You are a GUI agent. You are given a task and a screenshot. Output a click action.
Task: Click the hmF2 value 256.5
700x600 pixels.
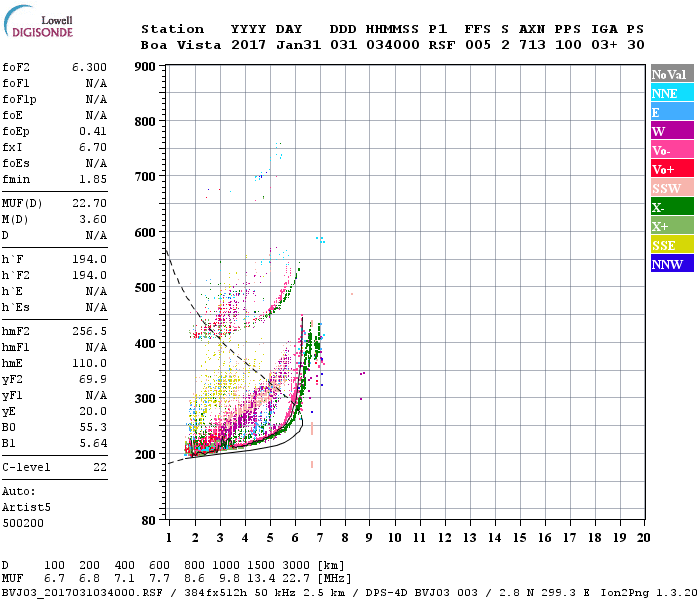90,330
